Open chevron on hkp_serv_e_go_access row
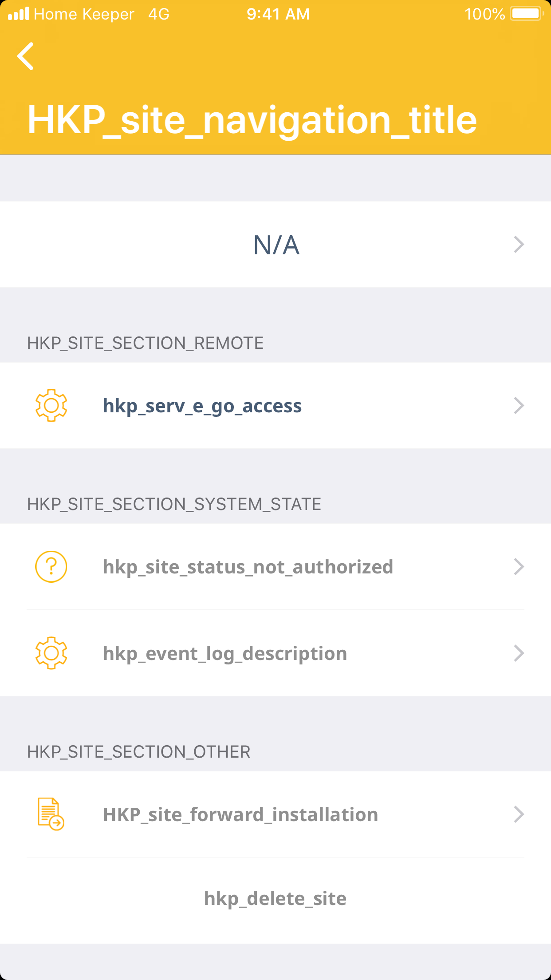Image resolution: width=551 pixels, height=980 pixels. (x=519, y=406)
